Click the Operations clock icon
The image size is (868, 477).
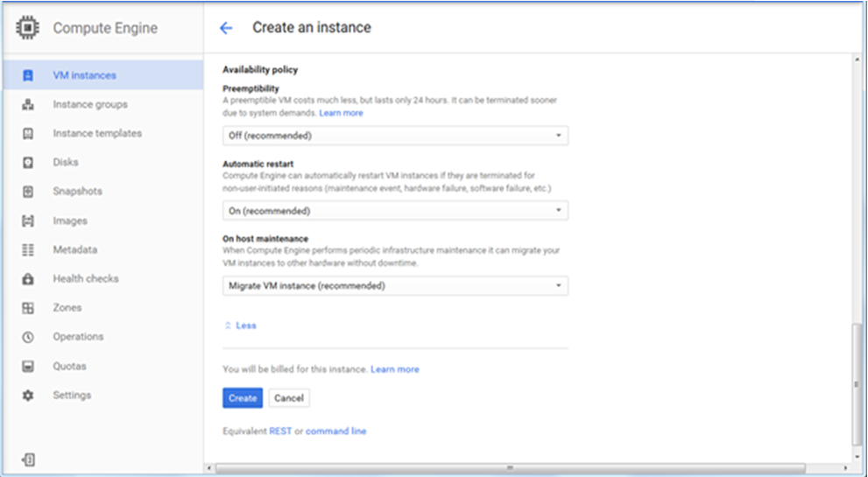(28, 336)
